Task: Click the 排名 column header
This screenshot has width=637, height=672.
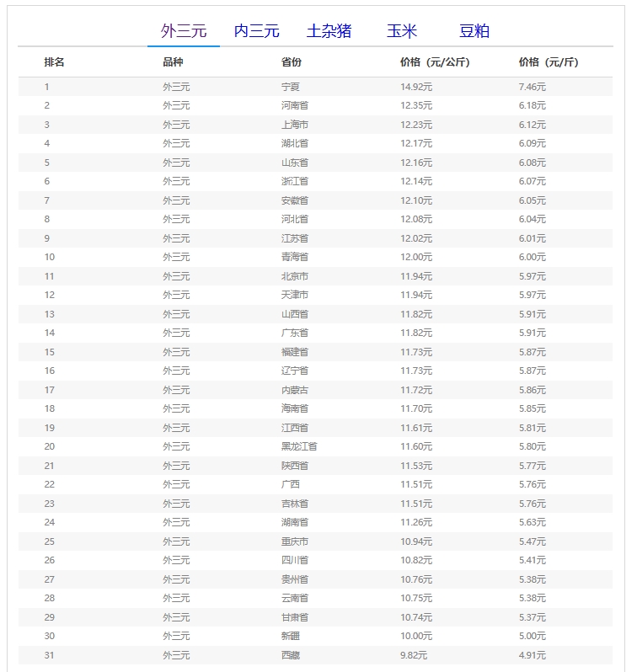Action: coord(55,62)
